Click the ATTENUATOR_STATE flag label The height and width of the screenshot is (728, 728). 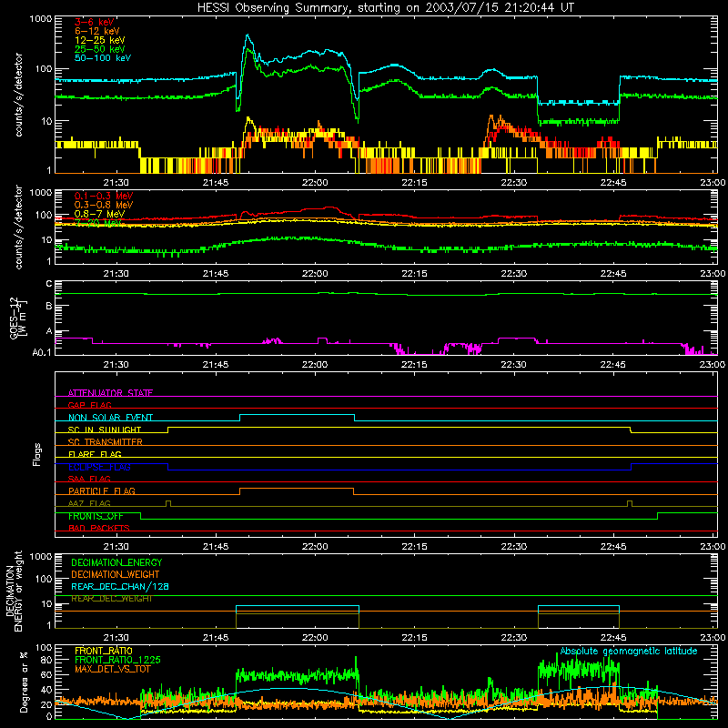click(x=110, y=393)
